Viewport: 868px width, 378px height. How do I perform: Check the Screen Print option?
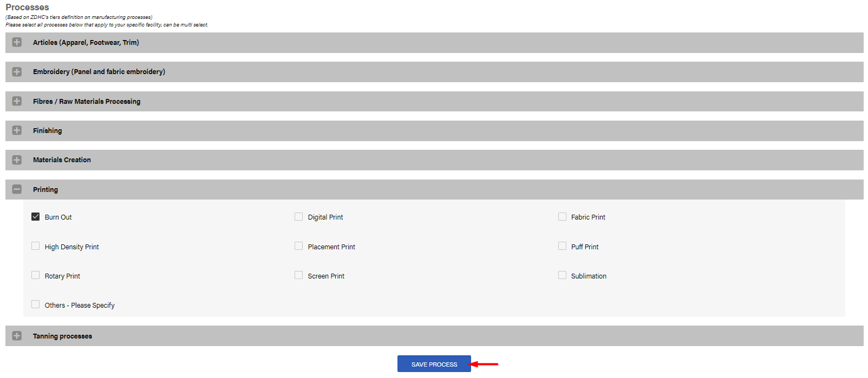(298, 275)
